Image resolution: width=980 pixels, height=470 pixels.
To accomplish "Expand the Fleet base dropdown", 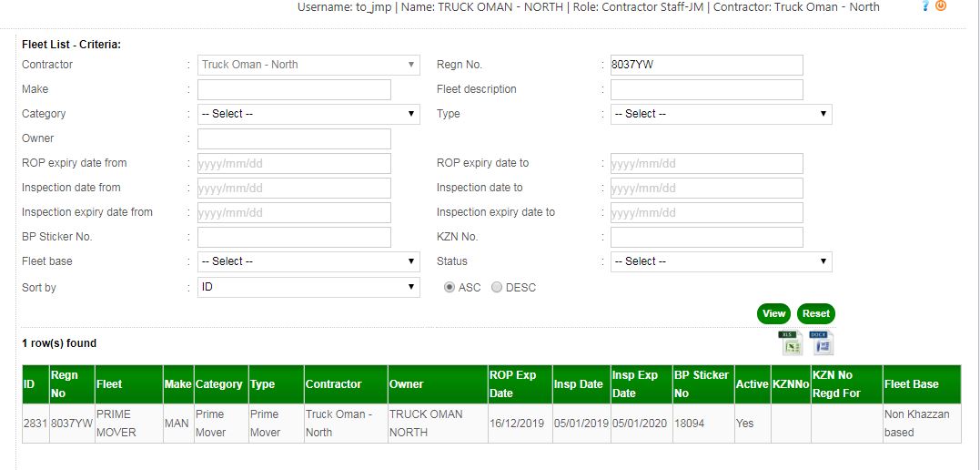I will (308, 261).
